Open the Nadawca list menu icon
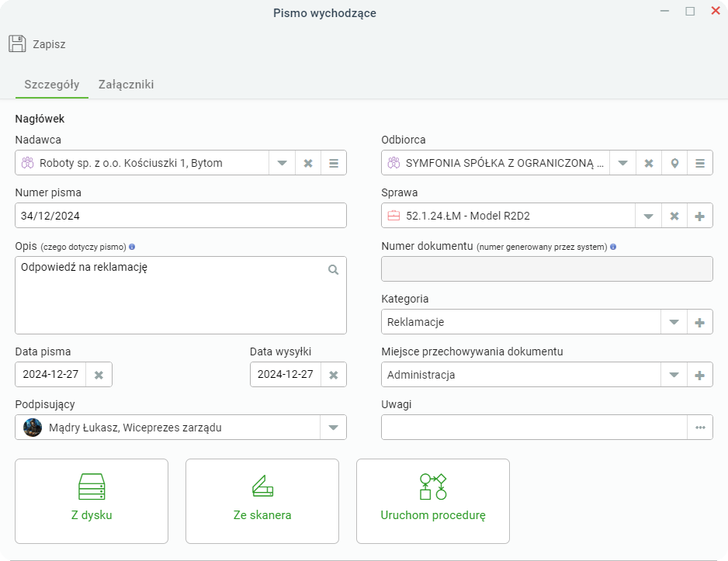The image size is (728, 561). (x=334, y=163)
